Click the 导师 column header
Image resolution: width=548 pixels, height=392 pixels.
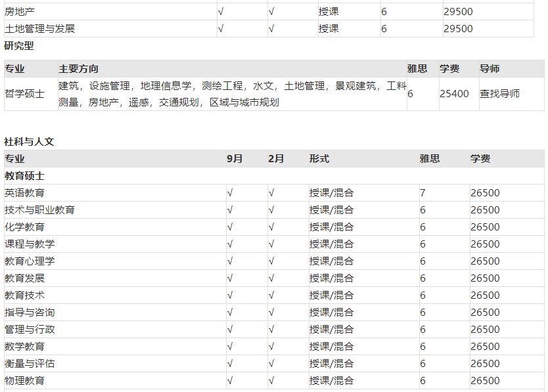490,69
